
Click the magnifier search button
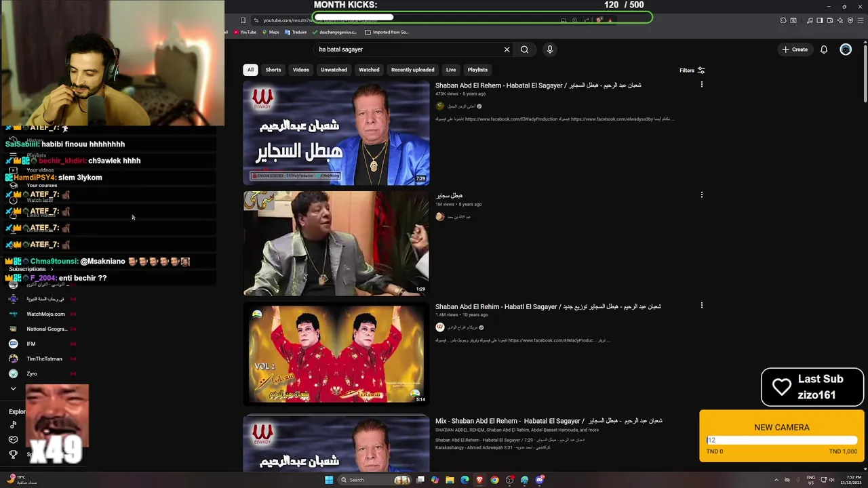(524, 49)
